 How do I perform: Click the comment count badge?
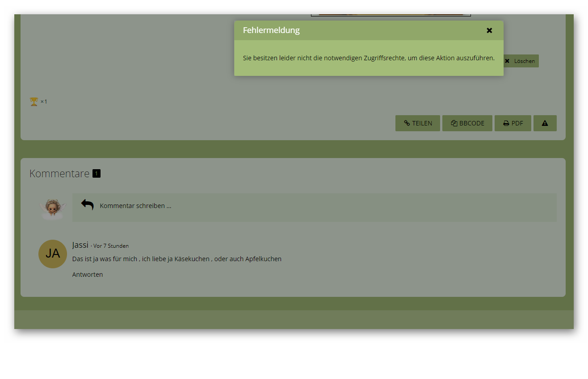(x=97, y=174)
